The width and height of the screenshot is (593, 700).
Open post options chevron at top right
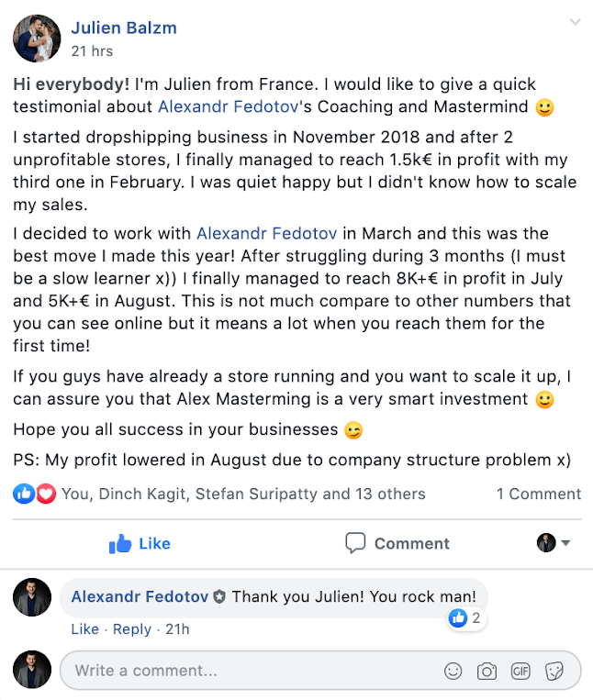click(x=575, y=22)
